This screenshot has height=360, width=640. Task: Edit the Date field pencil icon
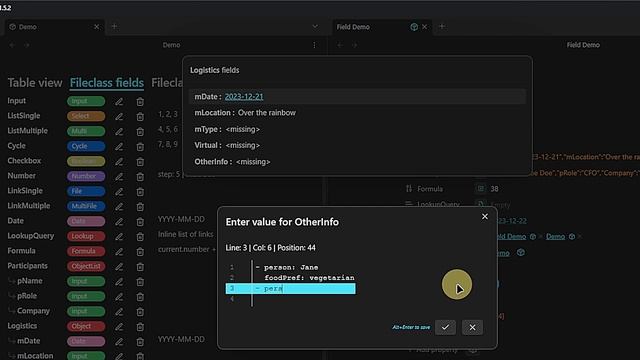coord(119,222)
